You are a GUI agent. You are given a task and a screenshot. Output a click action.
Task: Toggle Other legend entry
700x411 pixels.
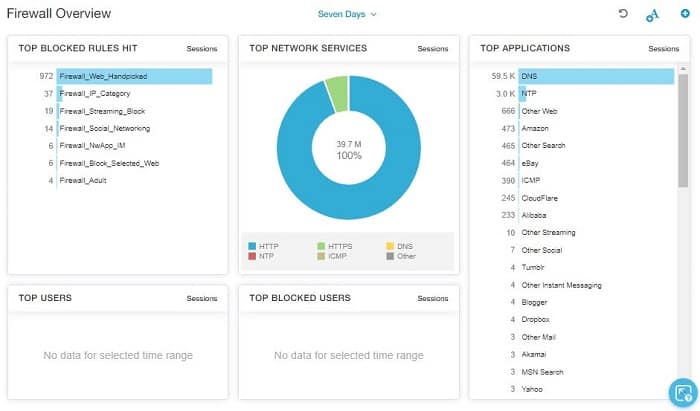click(x=401, y=256)
